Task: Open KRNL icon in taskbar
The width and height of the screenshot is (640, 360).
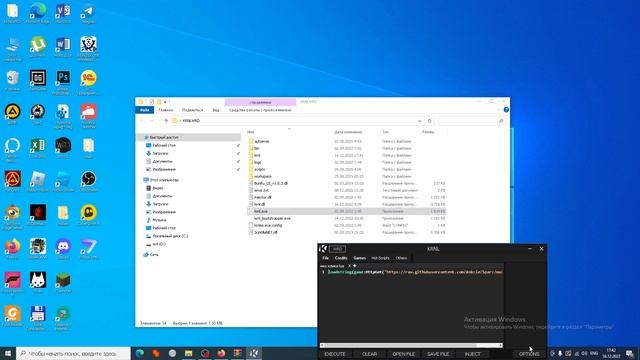Action: tap(254, 353)
